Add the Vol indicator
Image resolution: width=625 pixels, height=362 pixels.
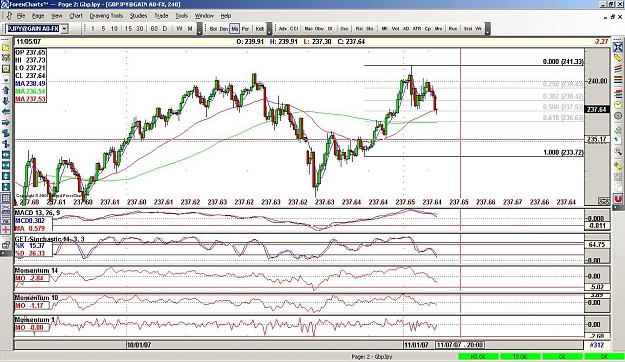pyautogui.click(x=395, y=29)
